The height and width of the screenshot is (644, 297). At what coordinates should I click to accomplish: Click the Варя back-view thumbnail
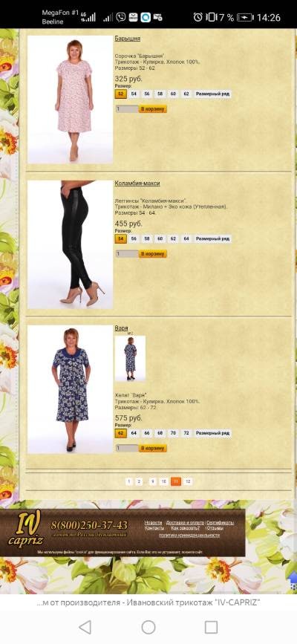click(130, 359)
